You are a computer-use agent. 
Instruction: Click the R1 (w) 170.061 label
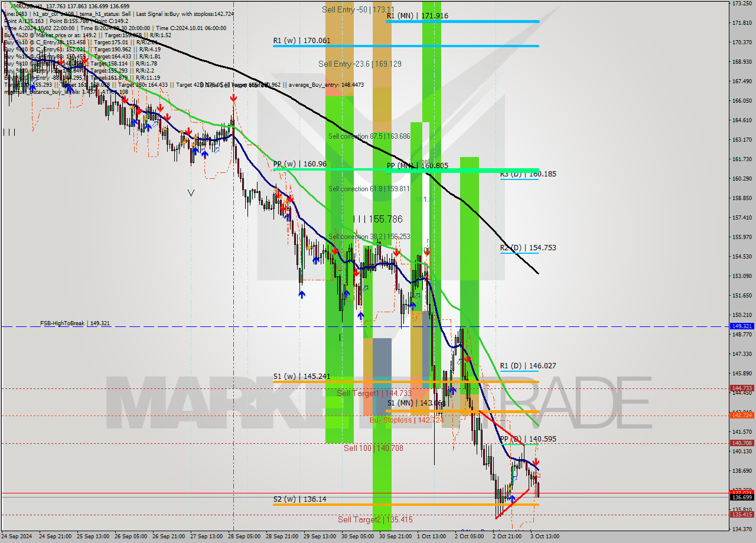click(302, 41)
